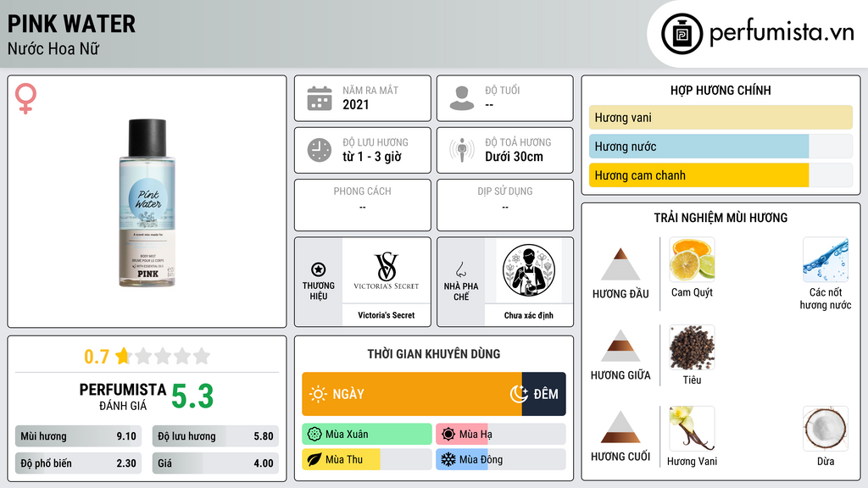
Task: Click the star badge icon above Thương hiệu
Action: [319, 269]
